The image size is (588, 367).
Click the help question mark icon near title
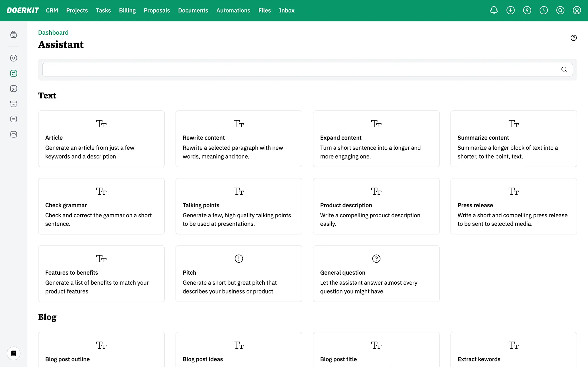coord(573,38)
